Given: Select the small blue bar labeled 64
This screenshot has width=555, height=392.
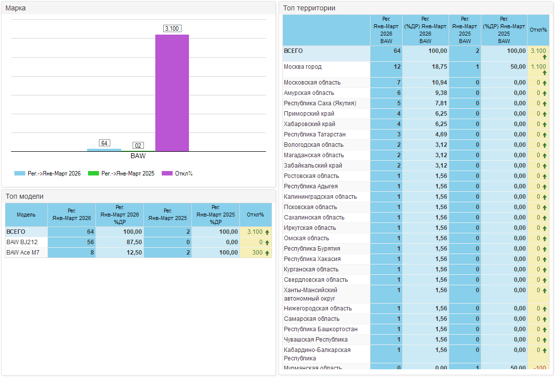Looking at the screenshot, I should (x=104, y=150).
